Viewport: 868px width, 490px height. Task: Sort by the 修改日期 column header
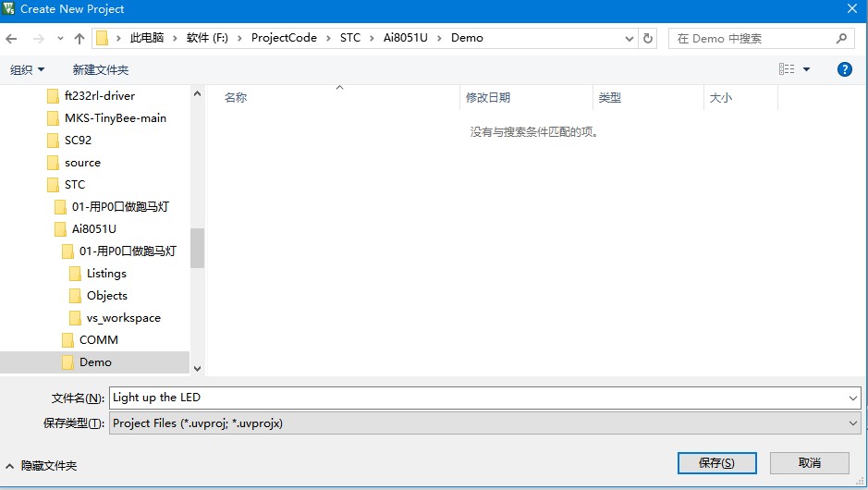(488, 97)
